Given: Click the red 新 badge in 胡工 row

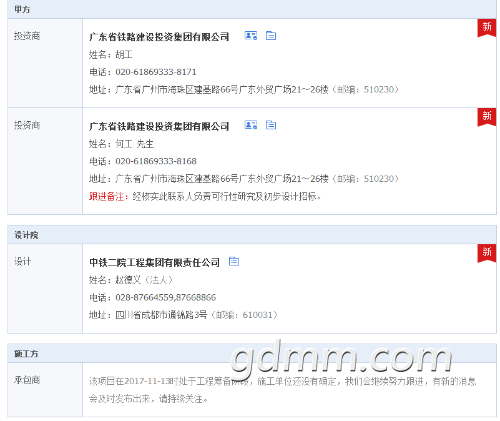Looking at the screenshot, I should coord(487,28).
